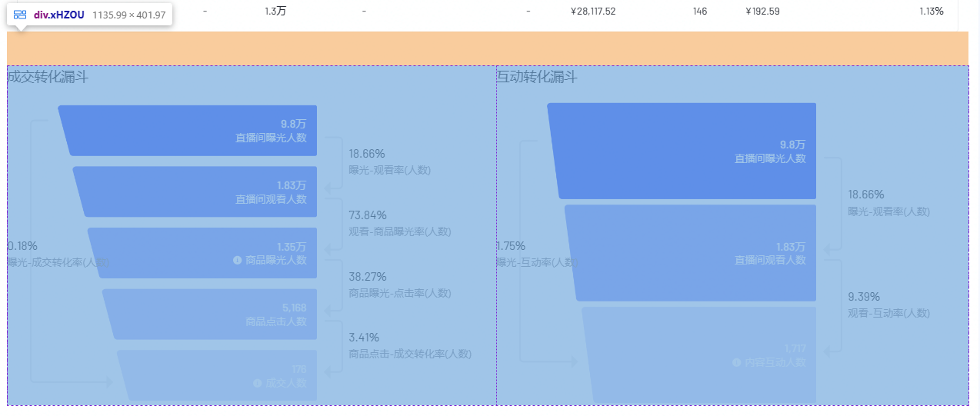980x416 pixels.
Task: Click the arrow beside 9.39% 观看-互动率
Action: 832,305
